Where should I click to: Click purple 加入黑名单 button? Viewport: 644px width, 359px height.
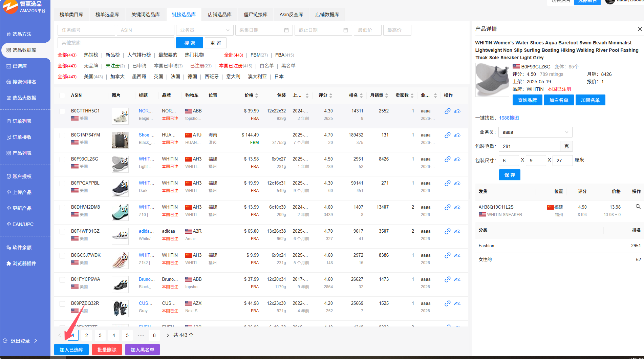click(x=143, y=350)
